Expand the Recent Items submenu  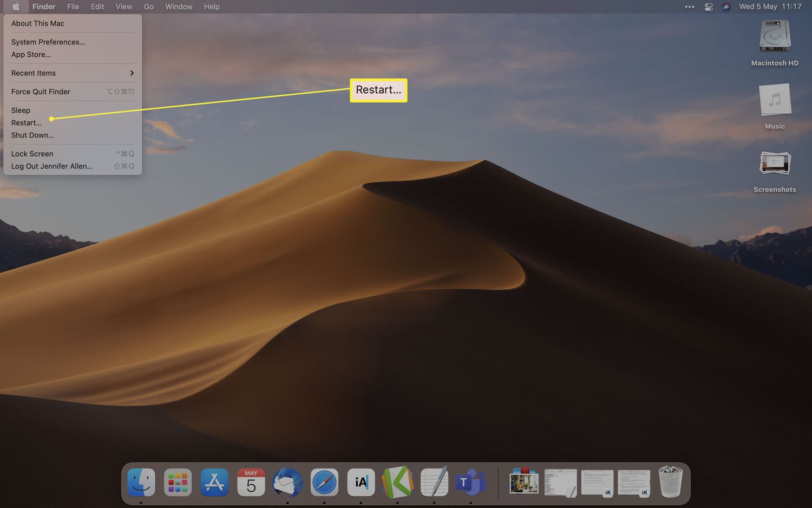[x=72, y=73]
